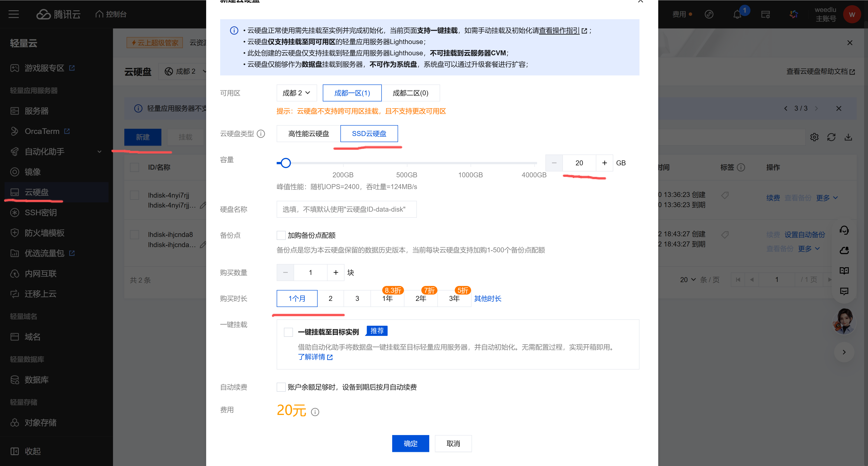Screen dimensions: 868x466
Task: Open the user avatar W menu
Action: click(x=852, y=14)
